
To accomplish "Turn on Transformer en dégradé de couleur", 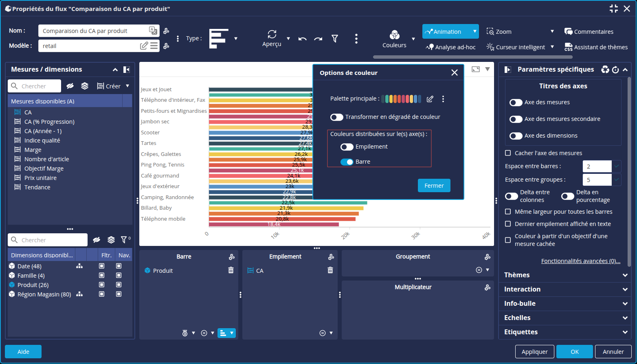I will (x=337, y=117).
